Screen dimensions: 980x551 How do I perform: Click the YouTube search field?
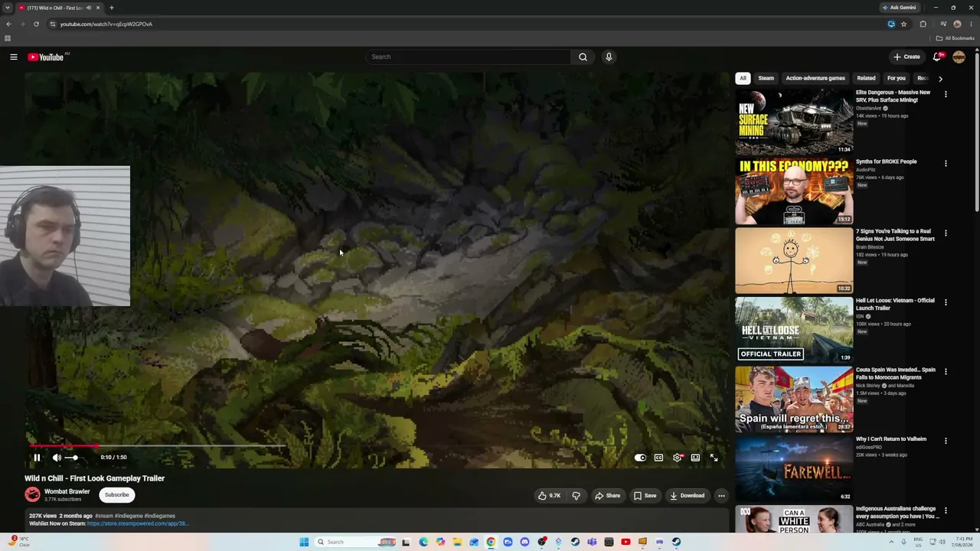469,57
